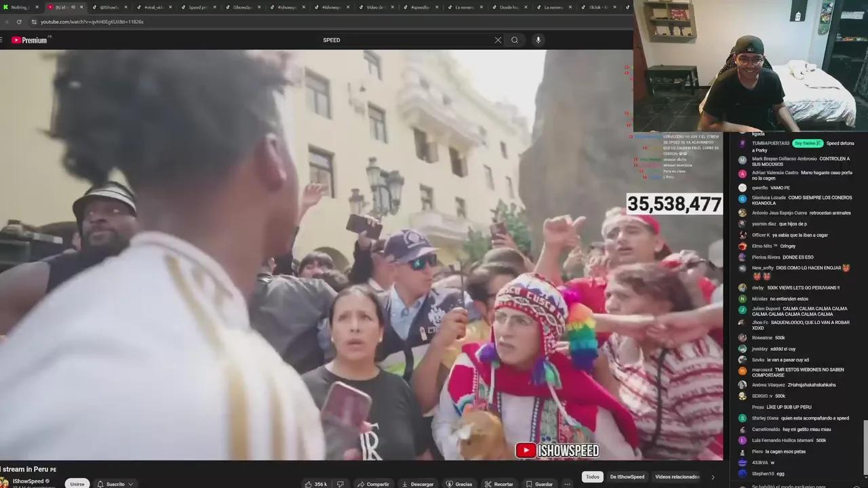Screen dimensions: 868x488
Task: Switch to the @IShowSpeed TikTok tab
Action: (x=108, y=7)
